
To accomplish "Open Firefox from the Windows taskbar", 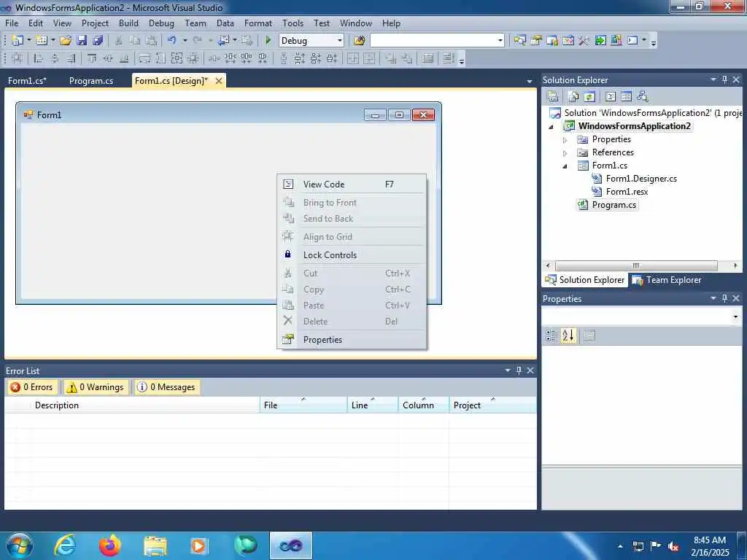I will [x=109, y=545].
